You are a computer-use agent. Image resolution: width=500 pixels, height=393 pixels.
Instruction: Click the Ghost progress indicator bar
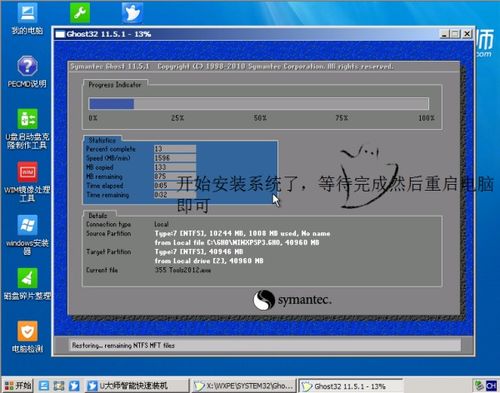258,104
